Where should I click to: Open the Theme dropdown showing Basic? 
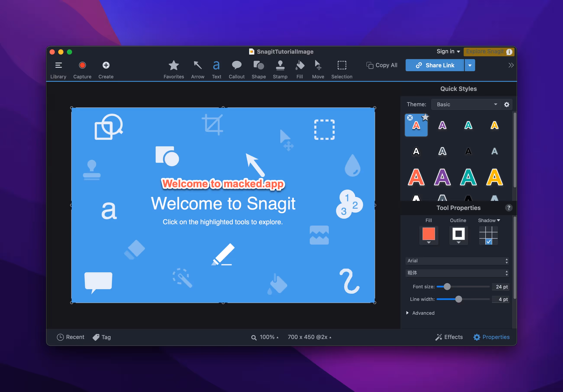(x=467, y=104)
